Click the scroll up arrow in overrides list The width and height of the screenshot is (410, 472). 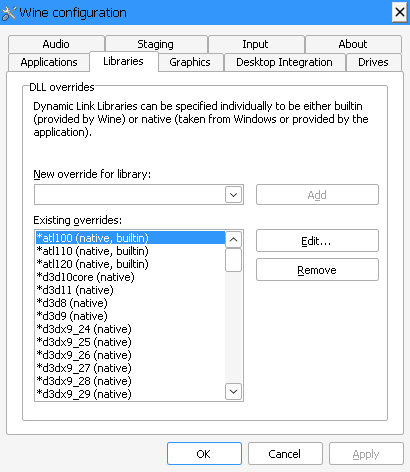[233, 239]
